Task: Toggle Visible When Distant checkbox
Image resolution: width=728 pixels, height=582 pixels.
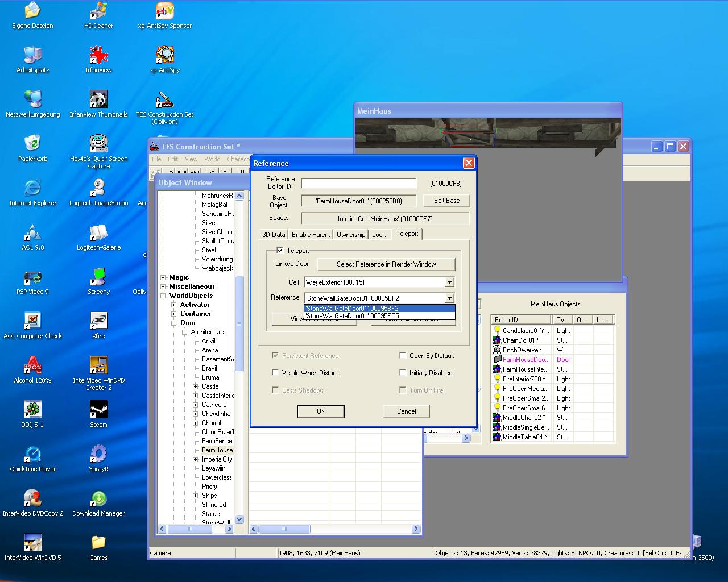Action: point(276,373)
